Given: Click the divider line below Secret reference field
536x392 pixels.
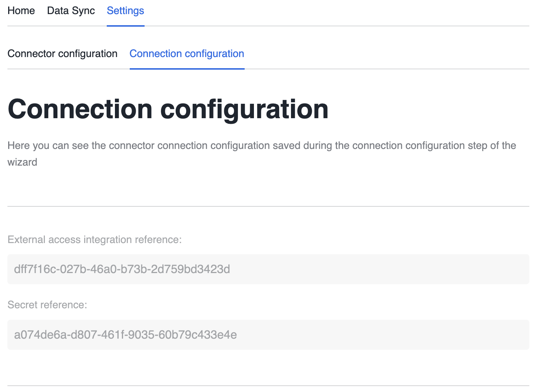Looking at the screenshot, I should click(268, 386).
